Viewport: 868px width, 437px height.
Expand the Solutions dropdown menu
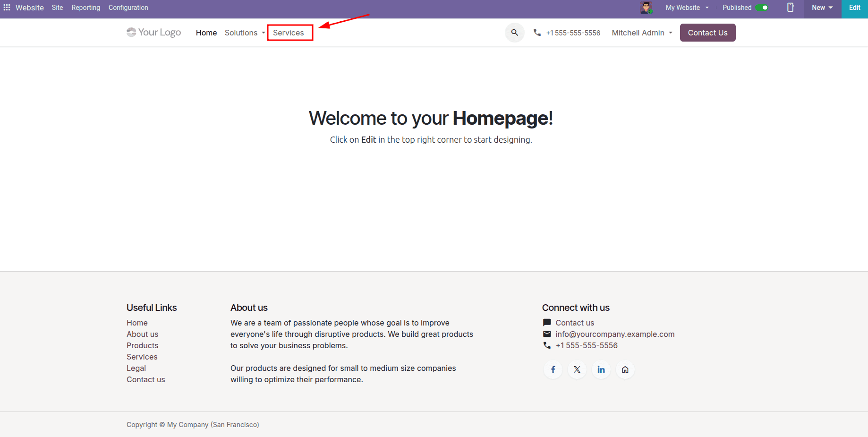(x=245, y=33)
